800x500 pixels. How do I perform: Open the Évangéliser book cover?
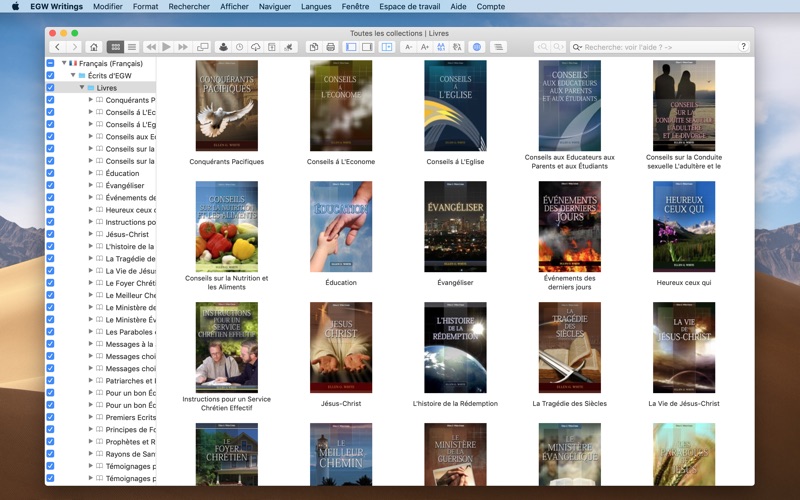tap(455, 227)
